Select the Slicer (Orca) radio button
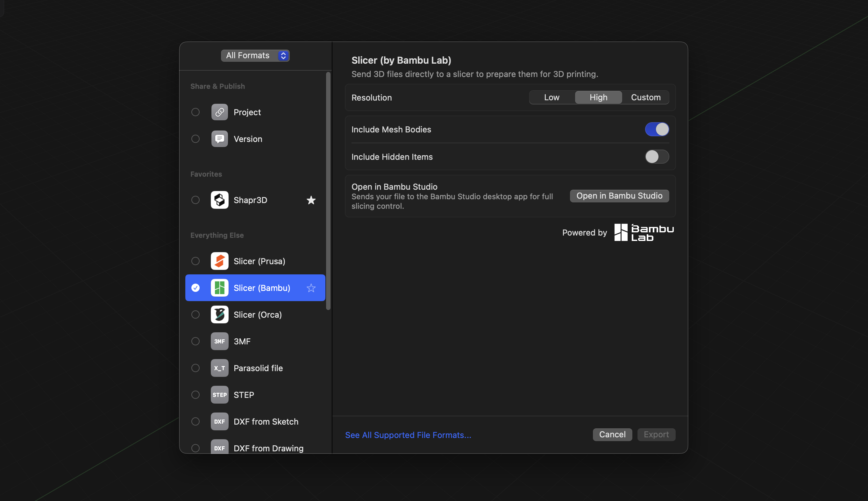 (x=196, y=314)
